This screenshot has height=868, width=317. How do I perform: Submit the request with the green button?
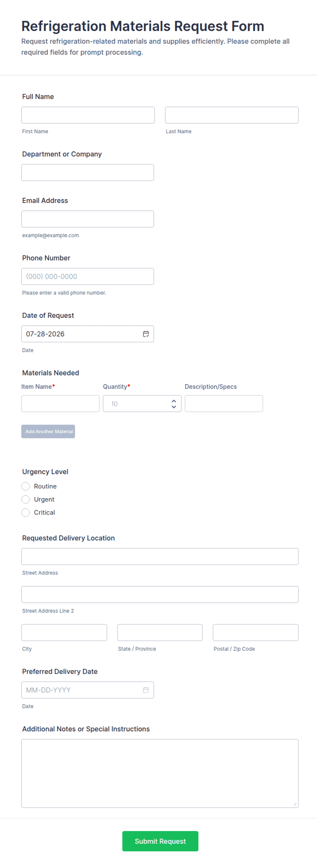coord(160,841)
